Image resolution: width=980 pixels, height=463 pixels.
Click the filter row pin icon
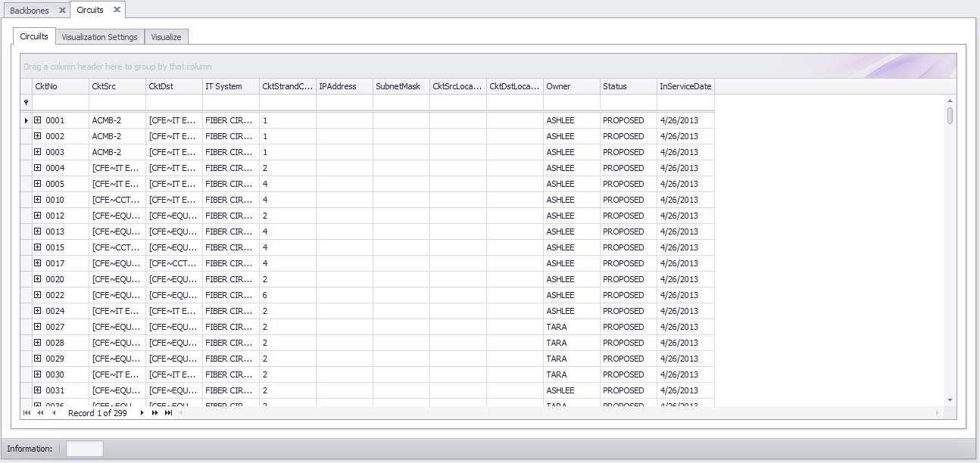tap(27, 102)
